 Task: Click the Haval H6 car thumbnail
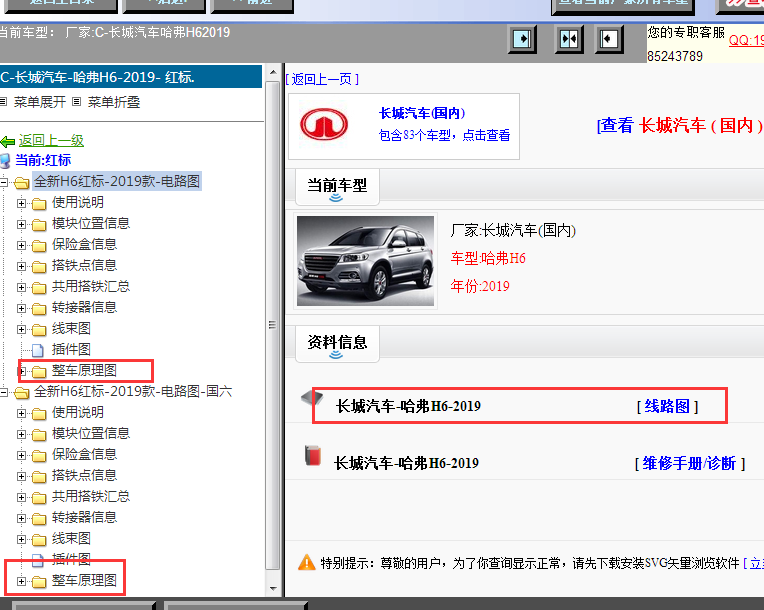365,261
